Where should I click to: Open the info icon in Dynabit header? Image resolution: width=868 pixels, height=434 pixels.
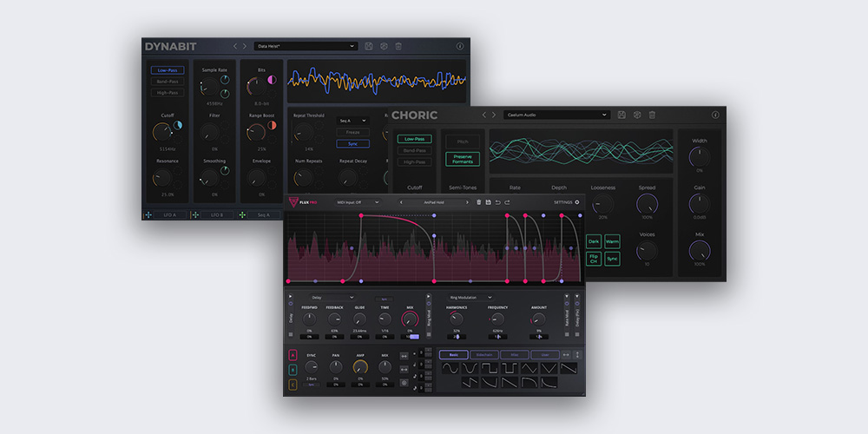click(x=459, y=46)
